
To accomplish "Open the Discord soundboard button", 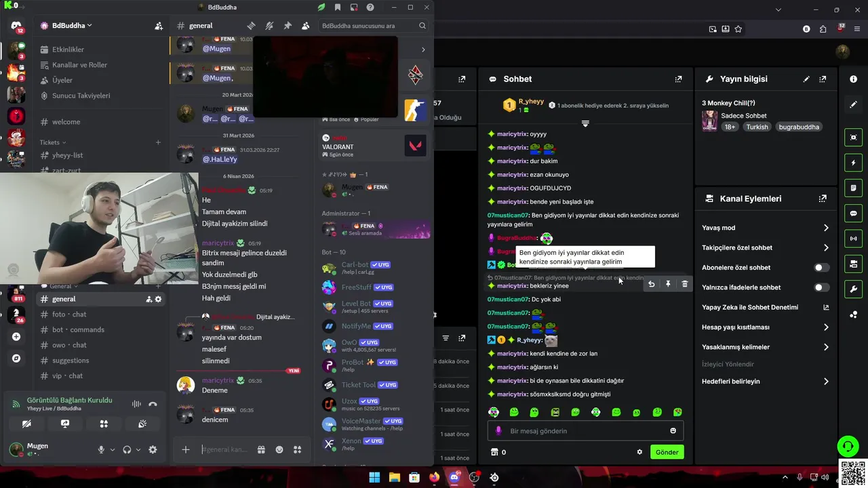I will (142, 424).
